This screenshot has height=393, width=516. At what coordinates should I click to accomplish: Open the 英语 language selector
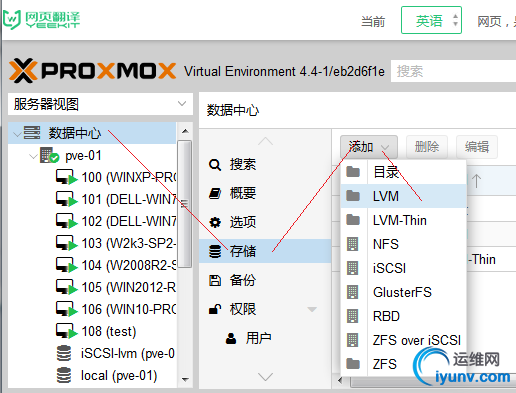pos(431,20)
